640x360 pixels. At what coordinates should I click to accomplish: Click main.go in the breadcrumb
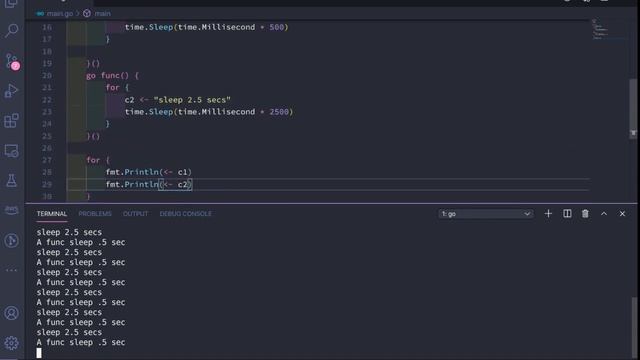tap(59, 13)
